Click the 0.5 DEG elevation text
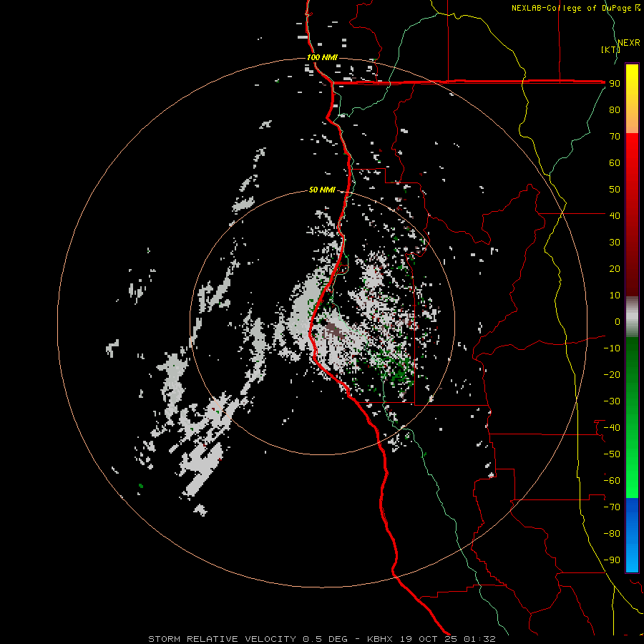Viewport: 644px width, 644px height. pos(326,639)
